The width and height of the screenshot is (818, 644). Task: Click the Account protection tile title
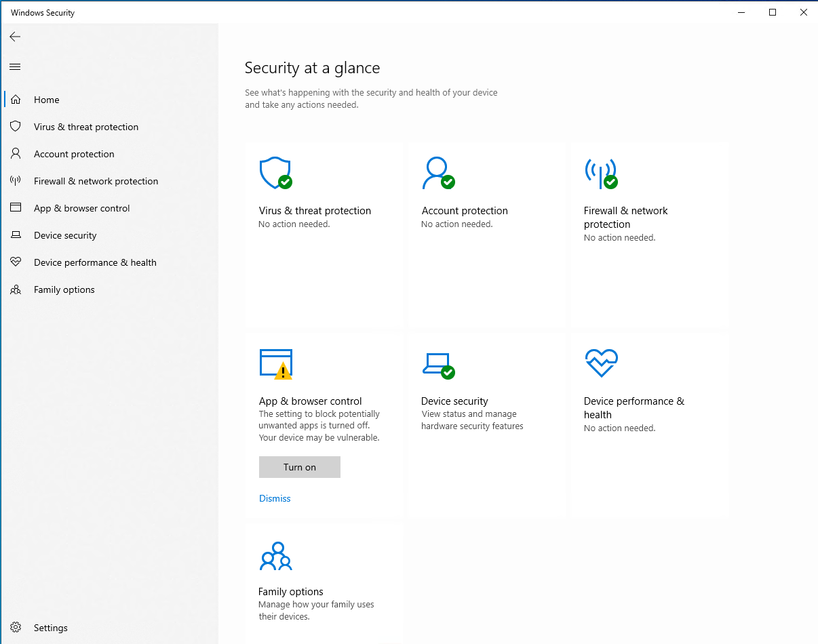[465, 211]
